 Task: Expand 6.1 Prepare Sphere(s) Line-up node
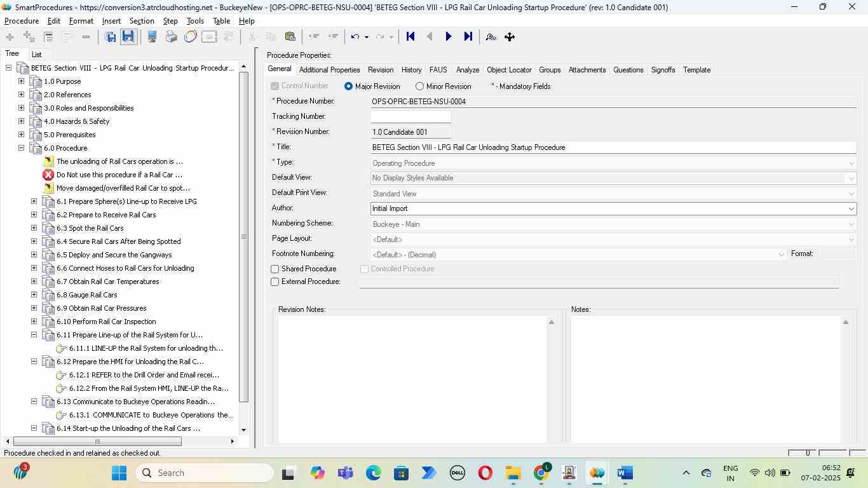point(34,201)
